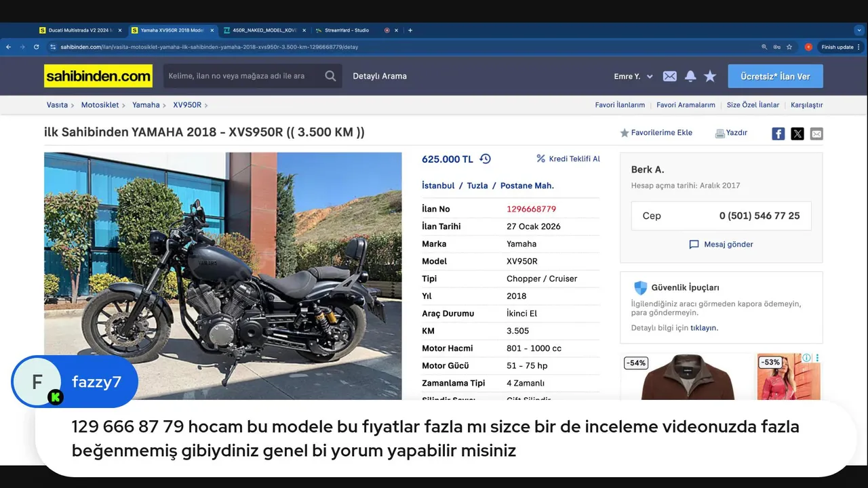The height and width of the screenshot is (488, 868).
Task: Open the messages envelope icon
Action: 669,77
